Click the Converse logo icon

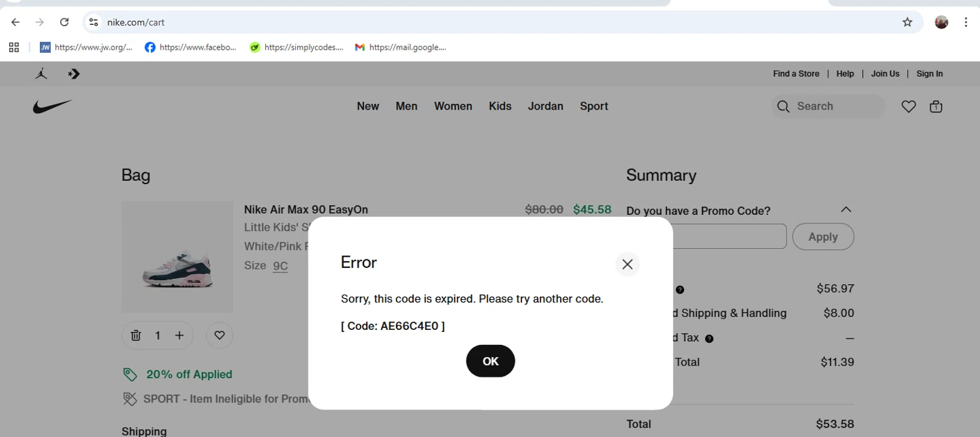74,74
